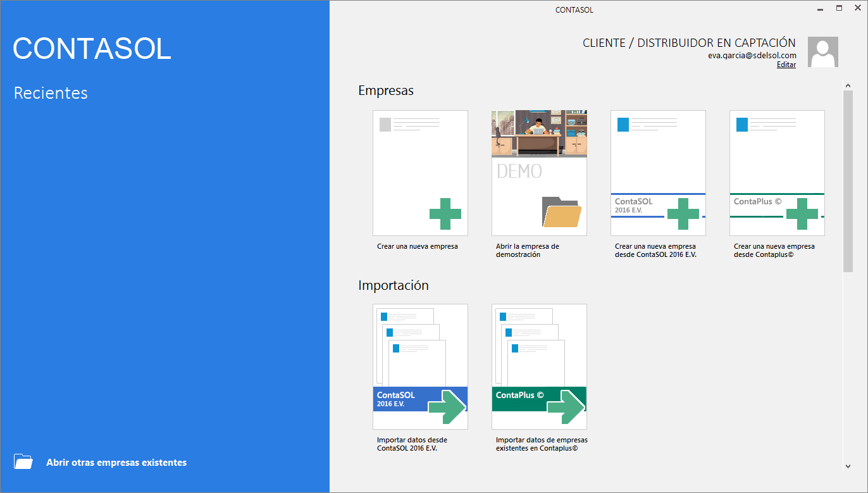The image size is (868, 493).
Task: Click 'Crear una nueva empresa desde ContaSOL 2016 E.V.'
Action: (655, 250)
